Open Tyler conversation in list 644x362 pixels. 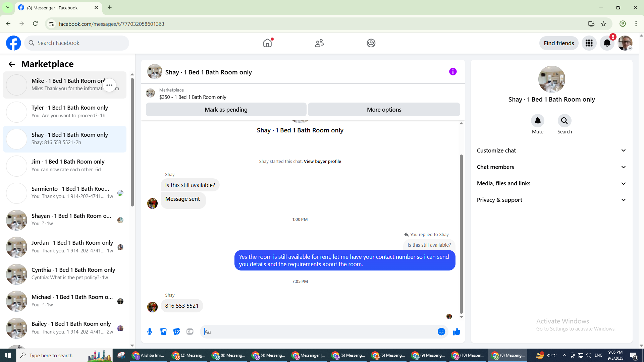click(x=65, y=112)
